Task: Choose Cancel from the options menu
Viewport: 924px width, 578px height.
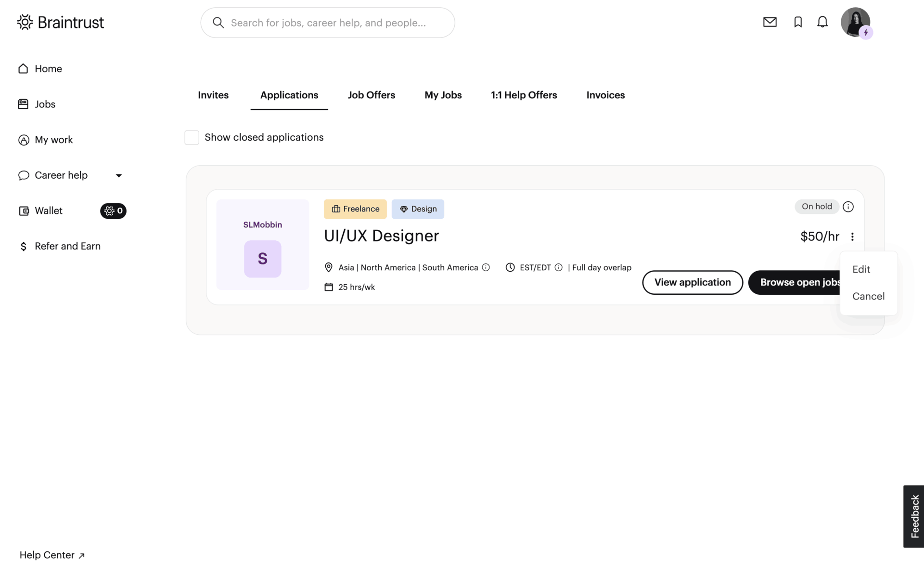Action: (x=868, y=296)
